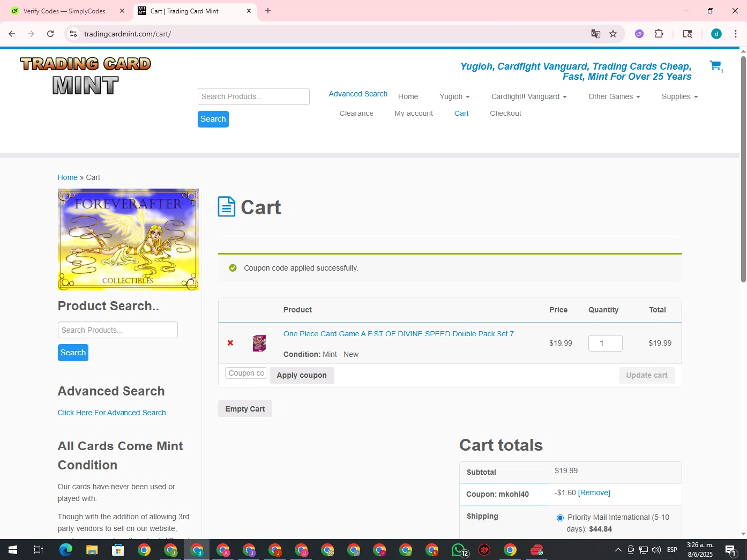The image size is (747, 560).
Task: Expand the Other Games dropdown menu
Action: tap(614, 97)
